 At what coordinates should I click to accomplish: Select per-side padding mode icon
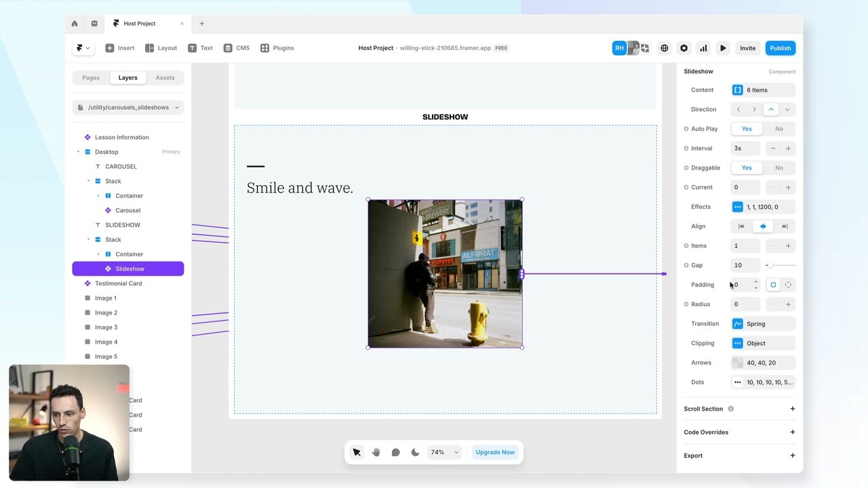[x=788, y=285]
